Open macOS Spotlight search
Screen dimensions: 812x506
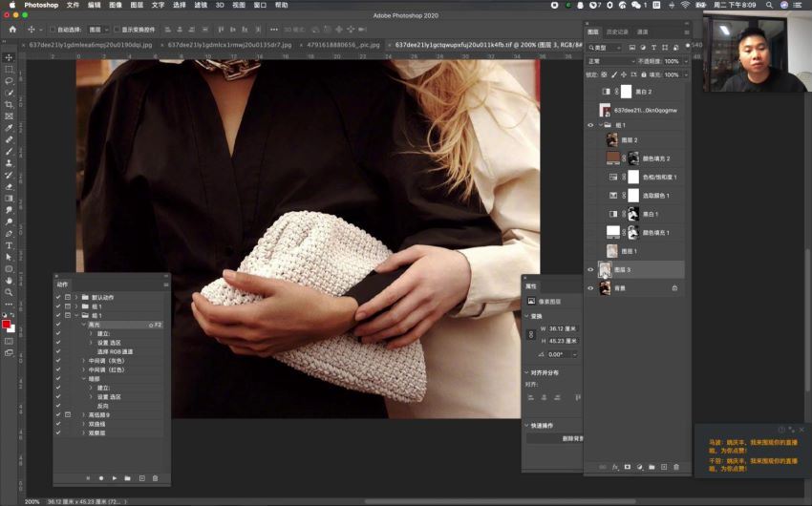(x=770, y=5)
